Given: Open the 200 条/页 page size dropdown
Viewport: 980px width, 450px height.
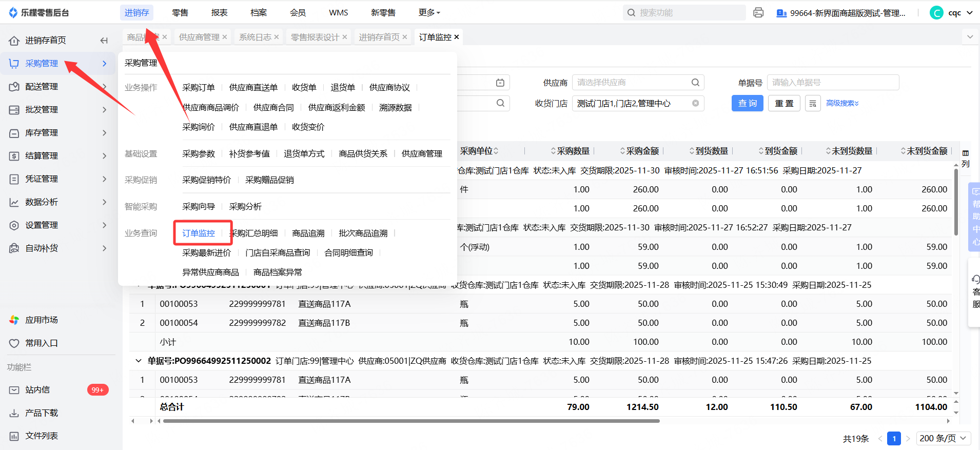Looking at the screenshot, I should click(943, 438).
